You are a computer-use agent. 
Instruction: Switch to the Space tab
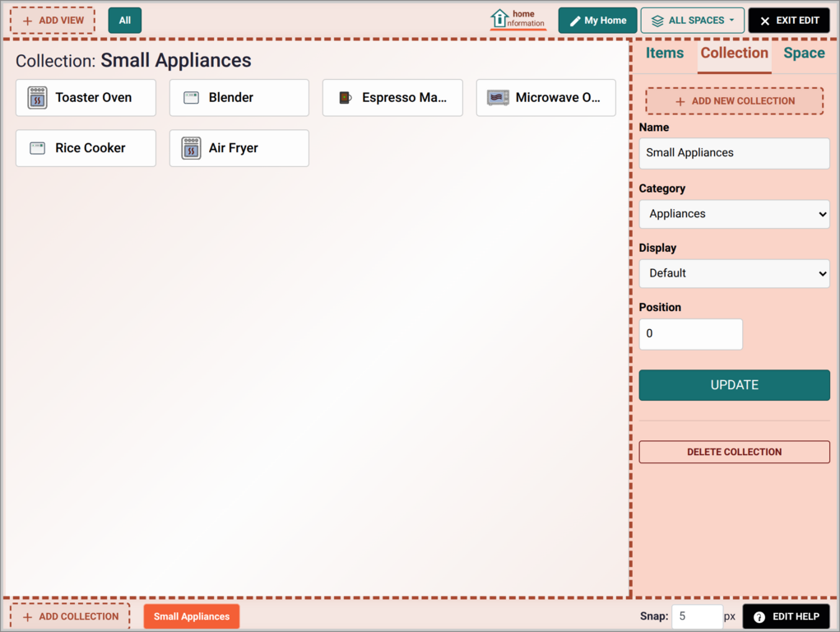pos(804,53)
